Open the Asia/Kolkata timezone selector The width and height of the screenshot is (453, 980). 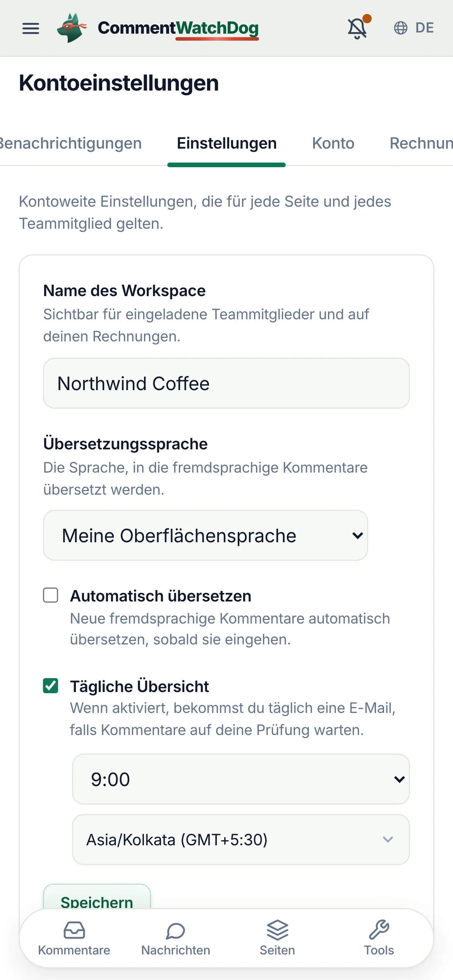[x=241, y=840]
